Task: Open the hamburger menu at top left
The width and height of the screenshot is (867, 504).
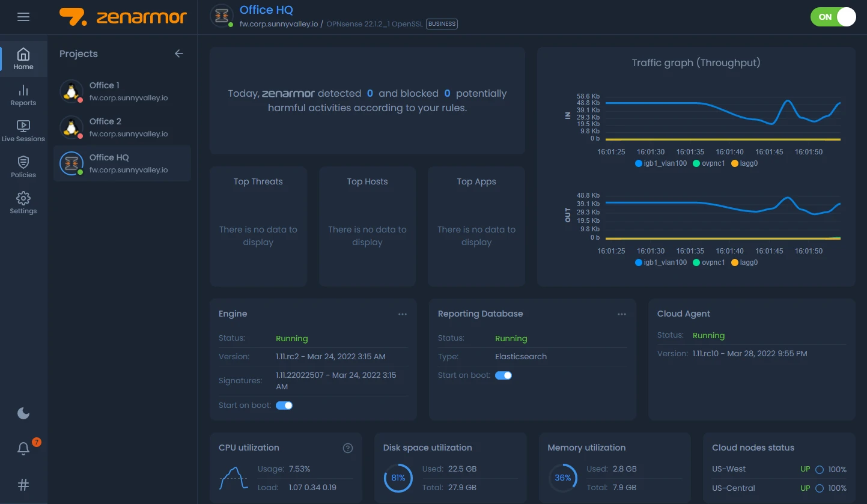Action: click(23, 16)
